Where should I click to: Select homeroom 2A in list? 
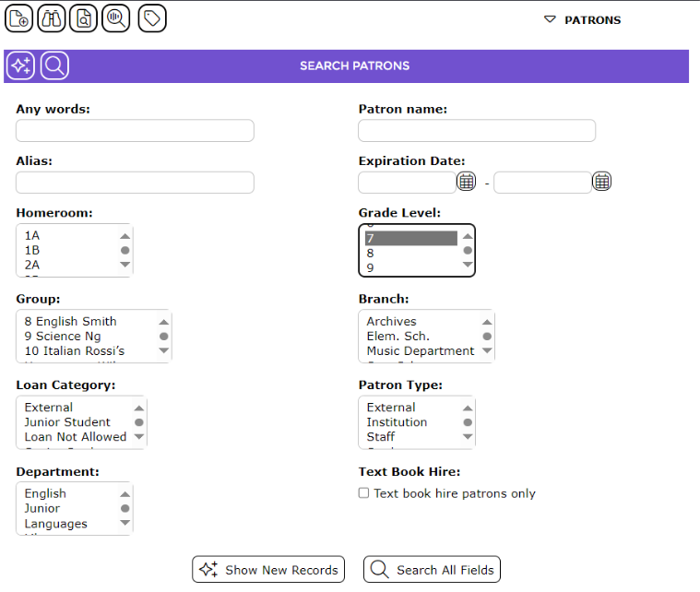[32, 265]
